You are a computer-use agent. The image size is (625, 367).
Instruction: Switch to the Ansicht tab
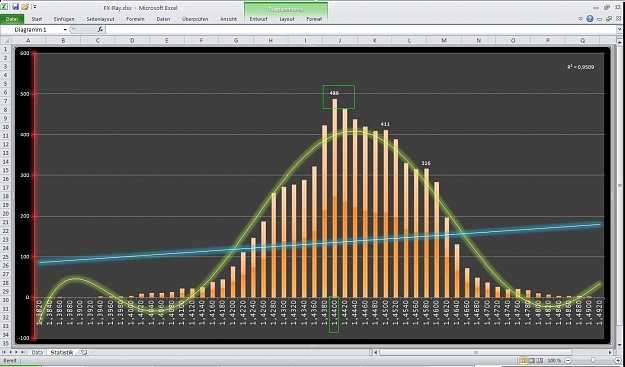[228, 19]
